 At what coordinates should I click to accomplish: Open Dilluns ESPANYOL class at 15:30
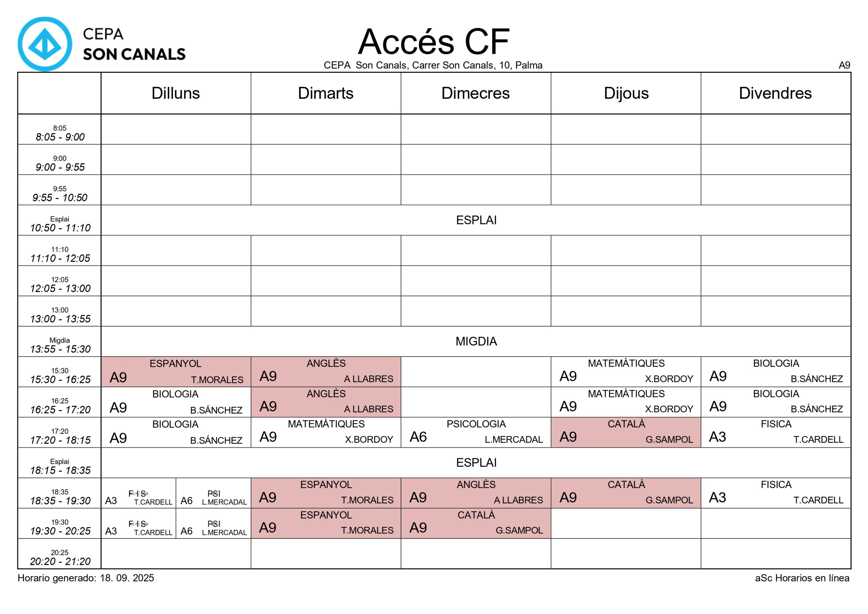click(x=176, y=371)
